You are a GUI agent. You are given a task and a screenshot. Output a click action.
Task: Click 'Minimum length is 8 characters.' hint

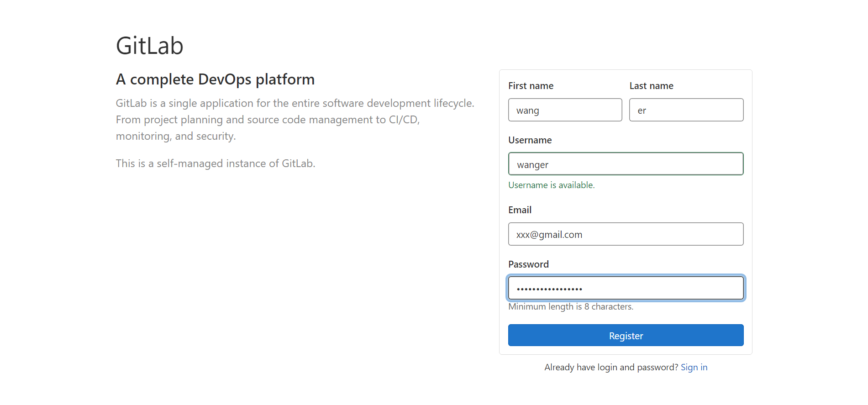click(571, 307)
